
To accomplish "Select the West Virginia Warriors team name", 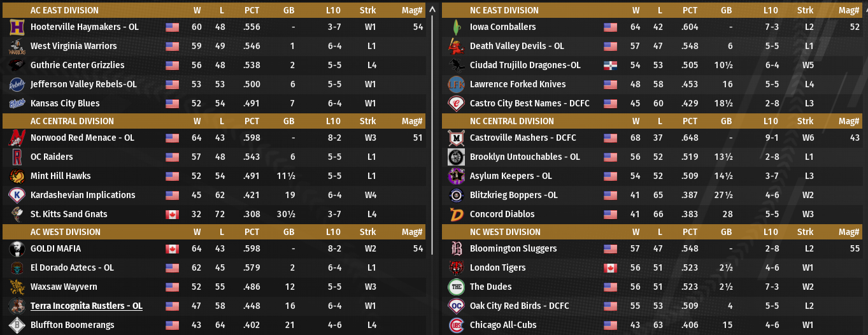I will pos(73,46).
